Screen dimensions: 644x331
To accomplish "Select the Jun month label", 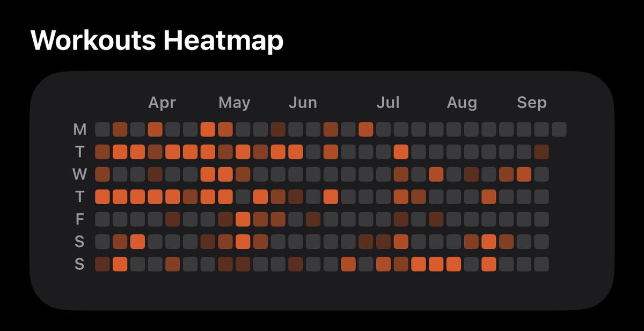I will click(x=303, y=103).
